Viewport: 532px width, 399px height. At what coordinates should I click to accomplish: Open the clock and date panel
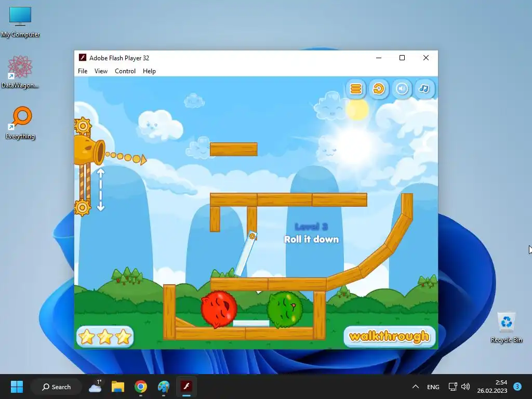pyautogui.click(x=492, y=387)
